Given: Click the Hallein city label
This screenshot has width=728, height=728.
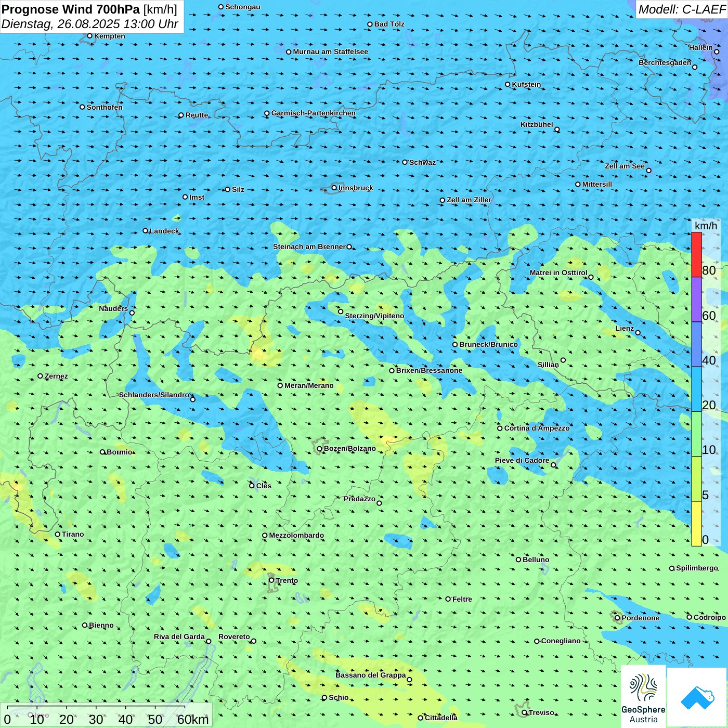Looking at the screenshot, I should point(701,47).
